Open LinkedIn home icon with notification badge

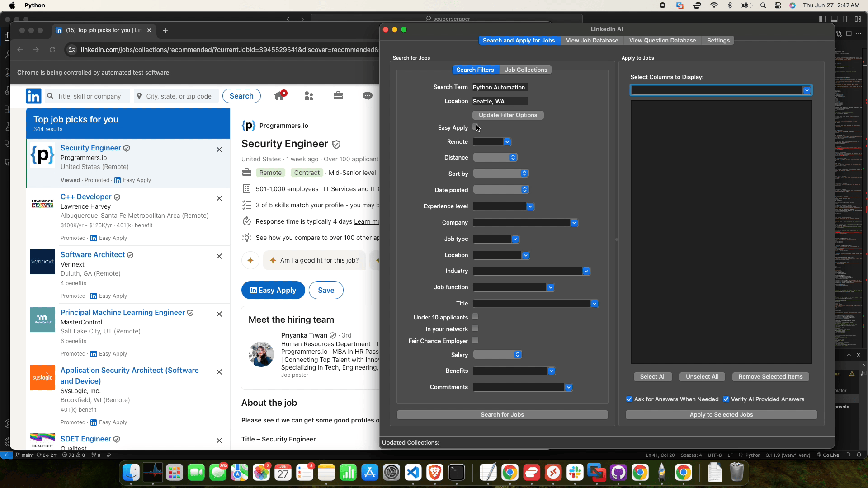coord(280,95)
